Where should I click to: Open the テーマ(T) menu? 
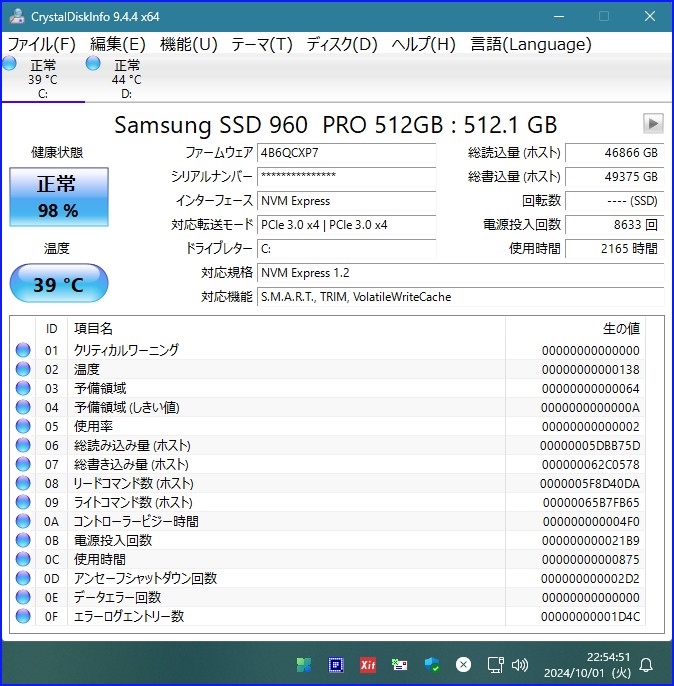[262, 44]
